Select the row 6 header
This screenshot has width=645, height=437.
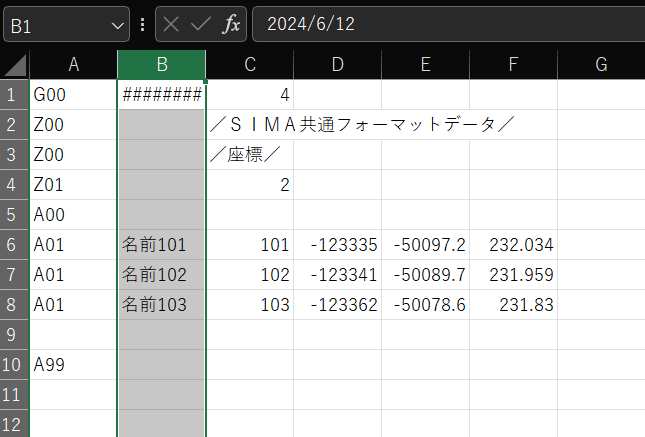[x=15, y=244]
